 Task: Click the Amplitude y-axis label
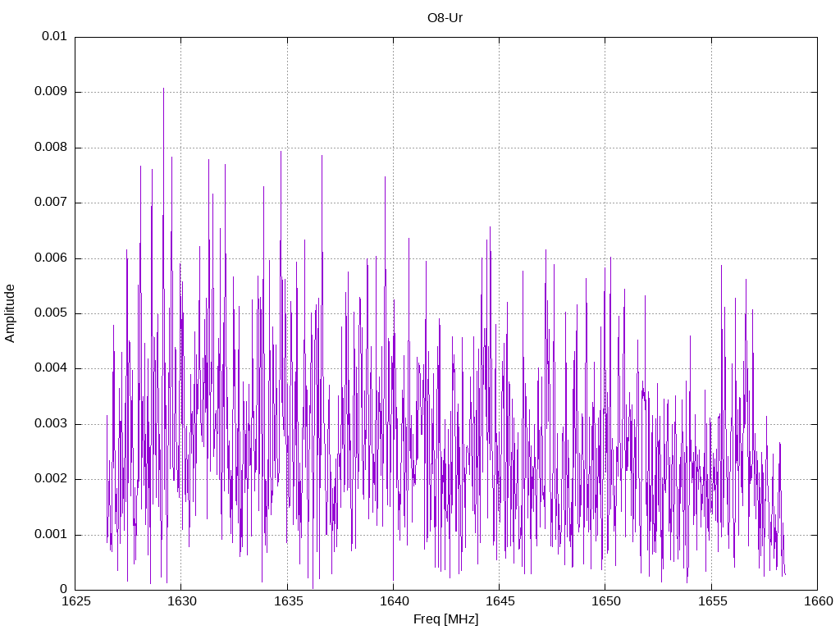[10, 313]
